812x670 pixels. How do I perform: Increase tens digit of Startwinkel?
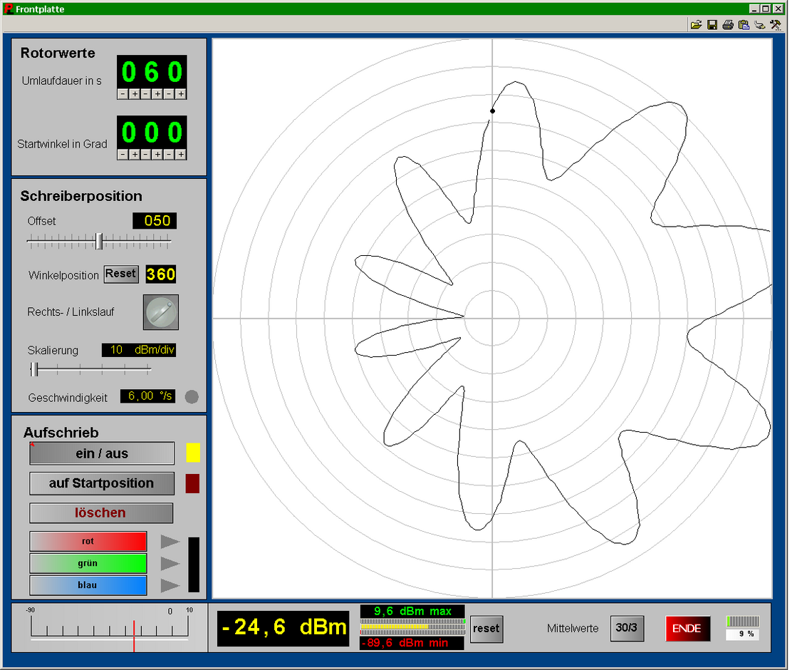click(157, 155)
